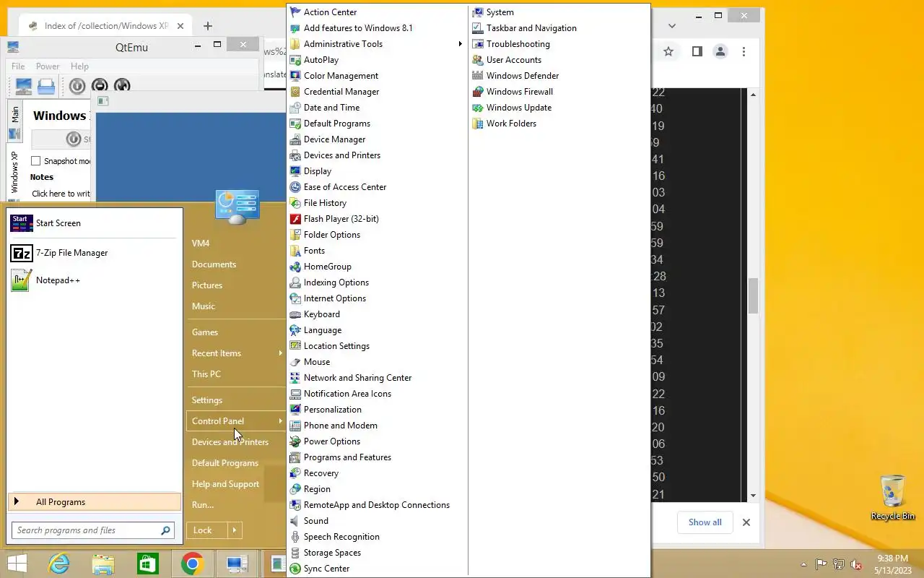The height and width of the screenshot is (578, 924).
Task: Click Show all downloads in Chrome
Action: (x=705, y=522)
